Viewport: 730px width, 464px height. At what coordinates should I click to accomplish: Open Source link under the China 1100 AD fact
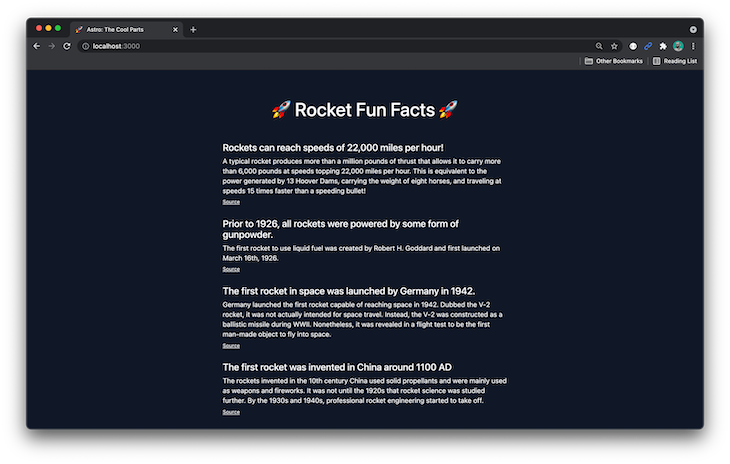(x=231, y=412)
